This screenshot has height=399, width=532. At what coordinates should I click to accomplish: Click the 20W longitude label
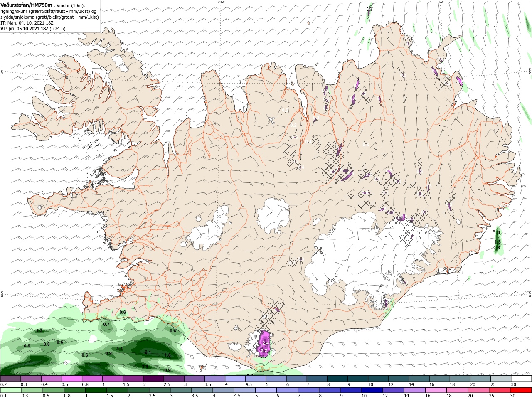[x=221, y=2]
